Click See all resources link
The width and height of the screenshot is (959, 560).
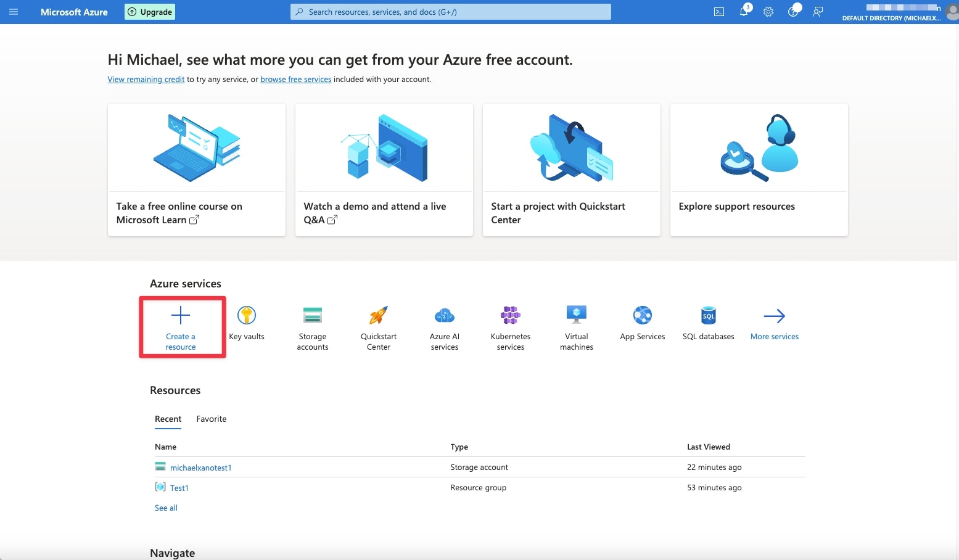coord(166,508)
